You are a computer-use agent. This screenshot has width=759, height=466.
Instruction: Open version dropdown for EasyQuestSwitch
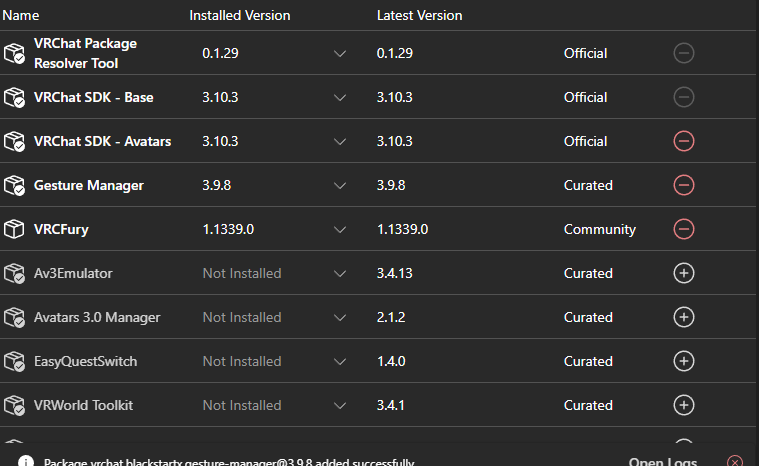point(340,362)
